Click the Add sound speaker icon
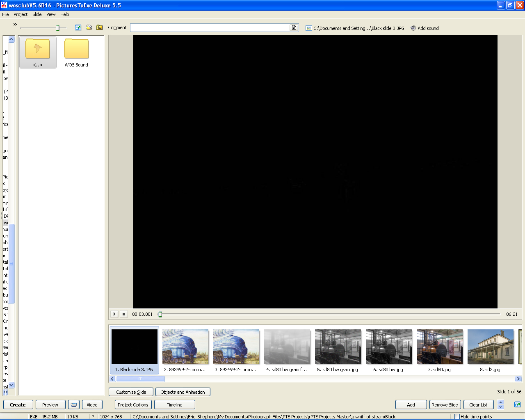This screenshot has width=525, height=420. (413, 28)
